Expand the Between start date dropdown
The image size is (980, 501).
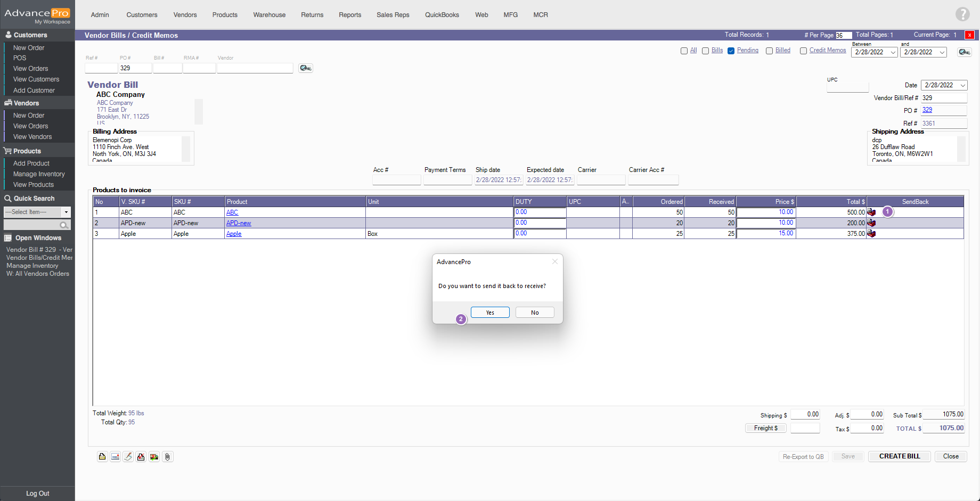point(893,52)
